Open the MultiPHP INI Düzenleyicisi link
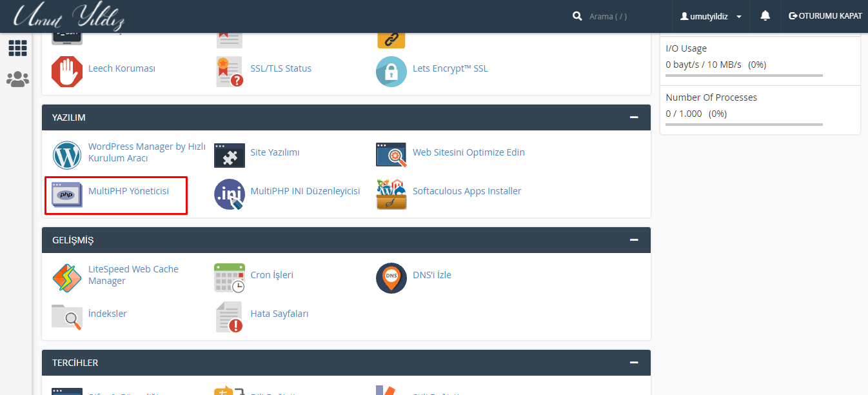Screen dimensions: 868x395 (x=305, y=191)
